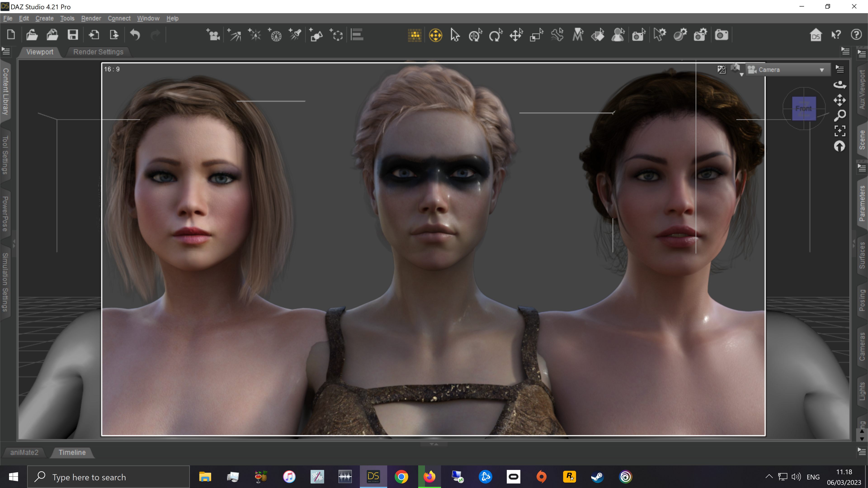Click the Render camera icon
The width and height of the screenshot is (868, 488).
(x=721, y=35)
